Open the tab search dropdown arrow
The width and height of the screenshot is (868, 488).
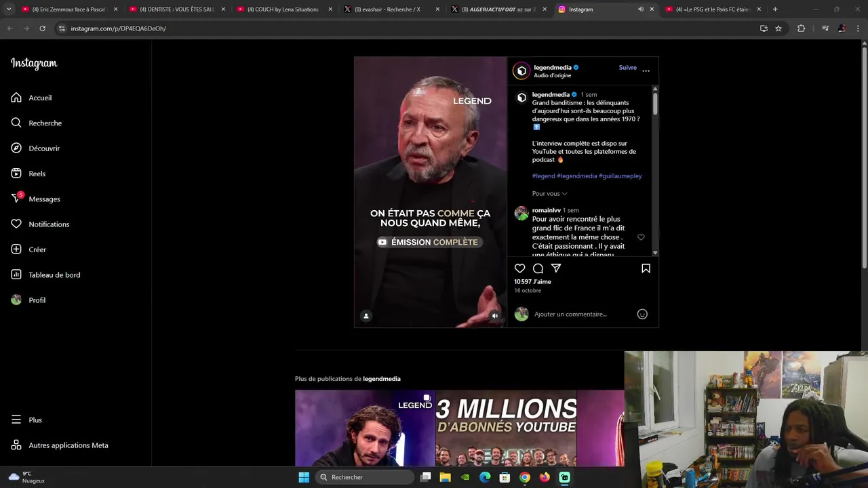9,9
